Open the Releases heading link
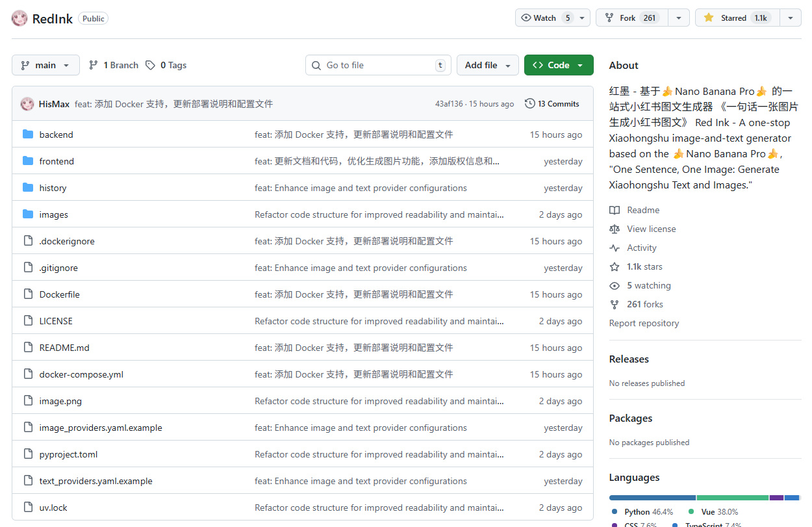Viewport: 812px width, 527px height. [629, 359]
